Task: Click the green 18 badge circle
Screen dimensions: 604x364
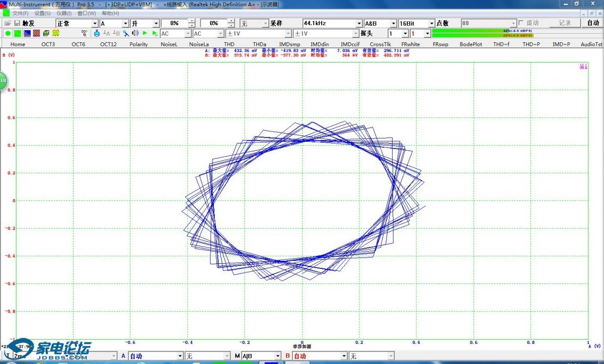Action: point(3,81)
